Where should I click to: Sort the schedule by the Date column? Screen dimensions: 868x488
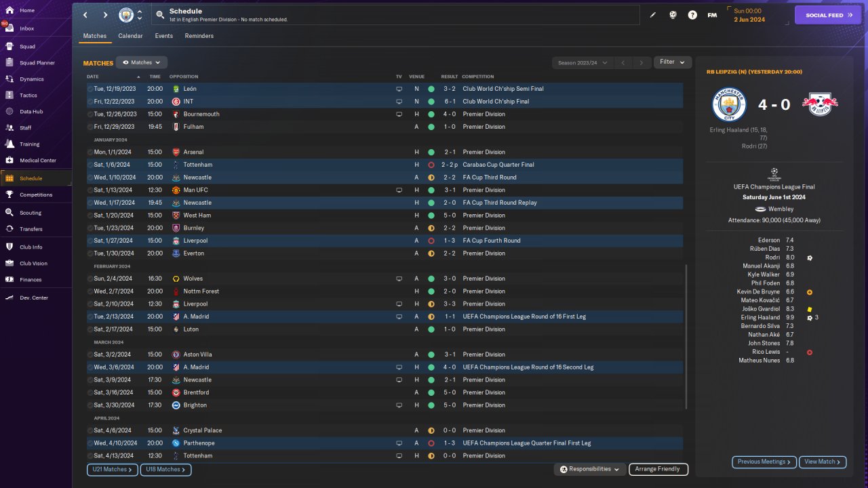coord(93,77)
